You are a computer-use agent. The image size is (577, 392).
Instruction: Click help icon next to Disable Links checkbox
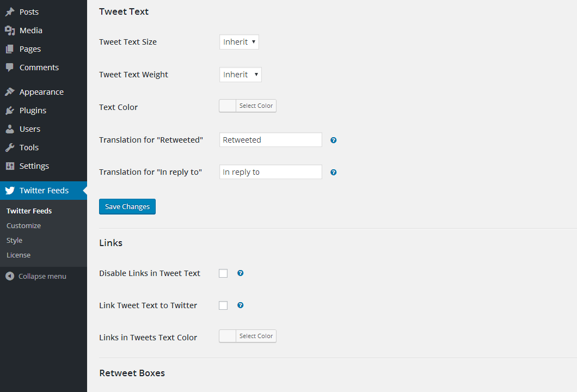click(241, 273)
